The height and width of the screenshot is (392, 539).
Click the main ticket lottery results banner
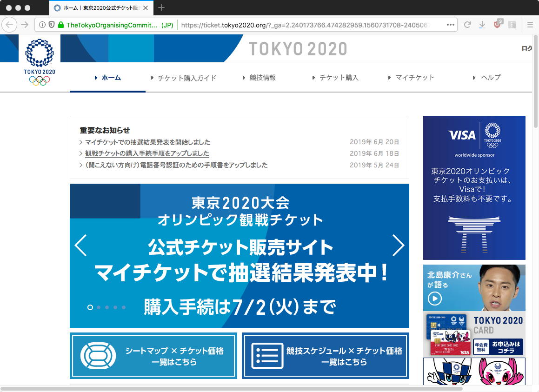(x=240, y=255)
